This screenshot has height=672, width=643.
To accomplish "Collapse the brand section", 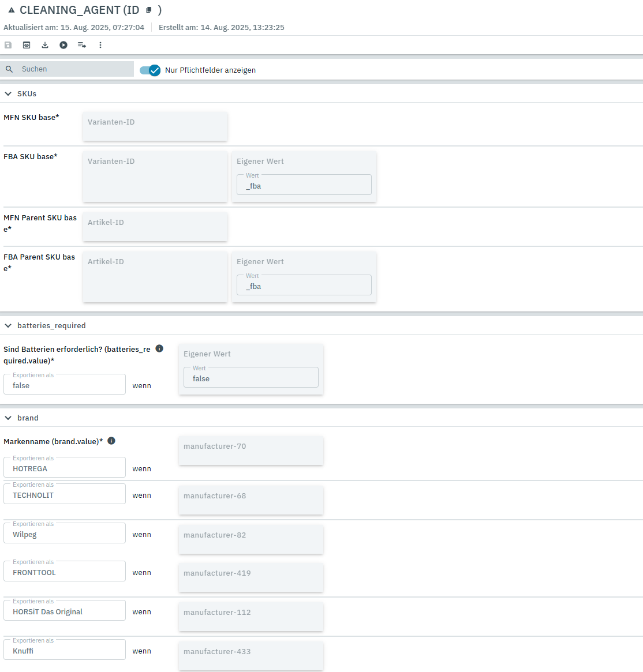I will click(8, 418).
